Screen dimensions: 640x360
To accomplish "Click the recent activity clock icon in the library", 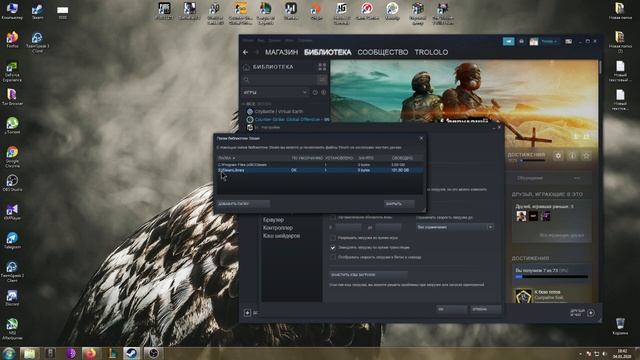I will pyautogui.click(x=315, y=93).
